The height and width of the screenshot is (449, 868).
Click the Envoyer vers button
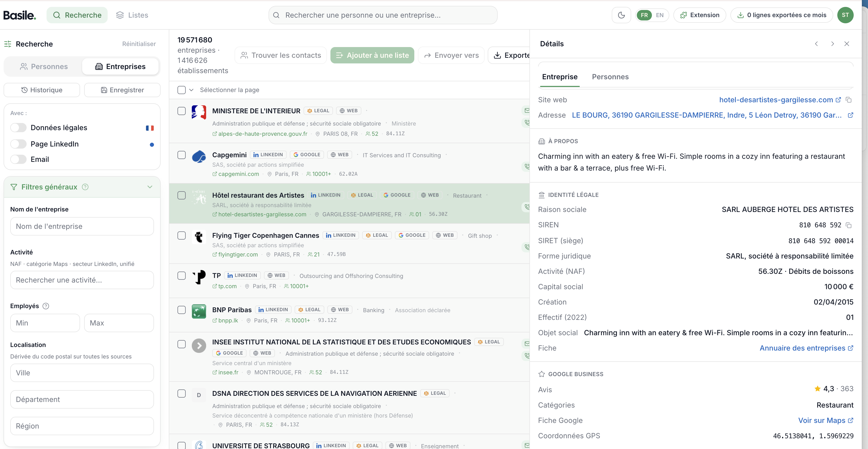tap(451, 55)
